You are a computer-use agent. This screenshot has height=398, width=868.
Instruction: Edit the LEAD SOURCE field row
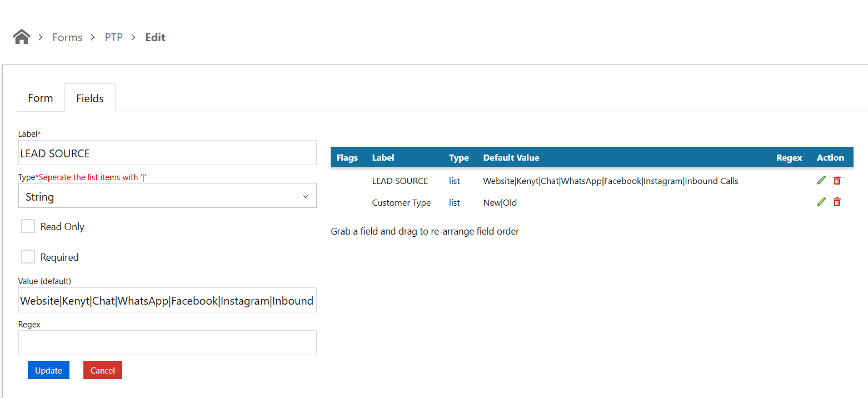pos(821,180)
